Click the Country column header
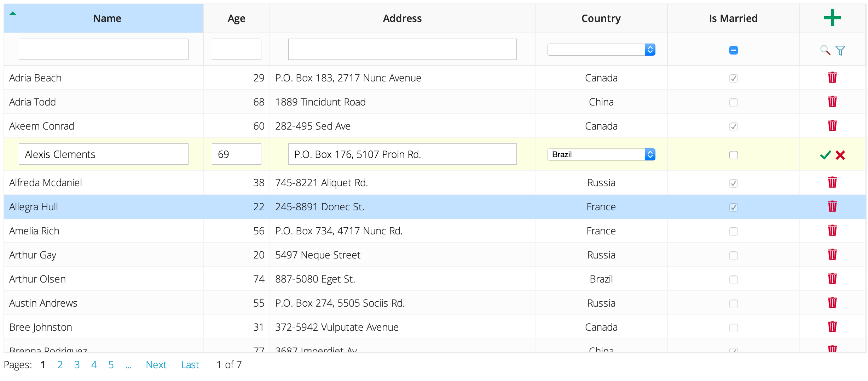 click(601, 18)
